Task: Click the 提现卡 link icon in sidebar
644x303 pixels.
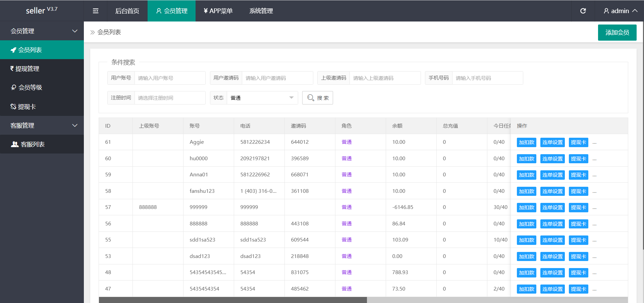Action: (13, 107)
